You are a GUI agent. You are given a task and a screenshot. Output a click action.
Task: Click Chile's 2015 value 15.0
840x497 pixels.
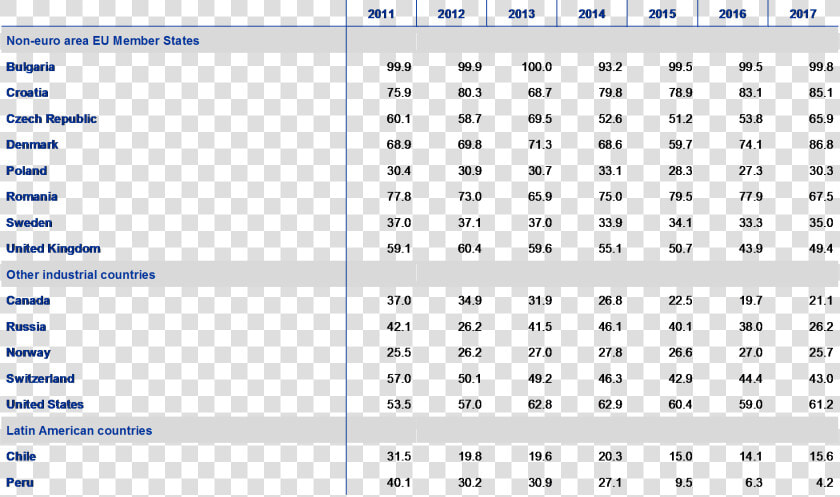[680, 456]
